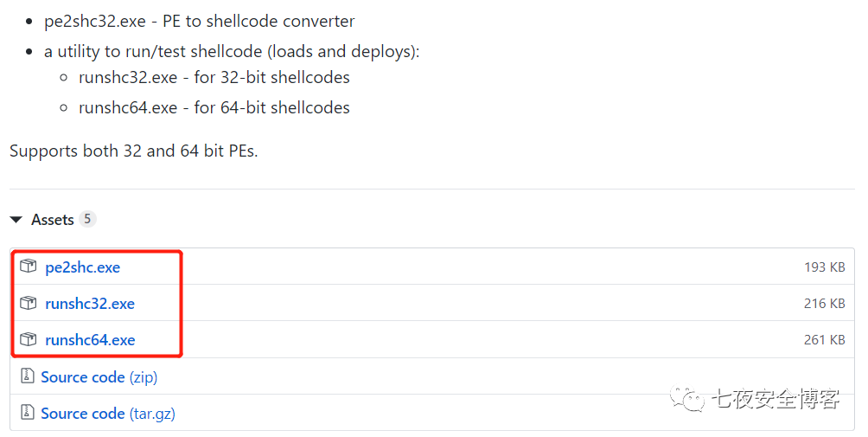
Task: Click the 216 KB size of runshc32.exe
Action: pyautogui.click(x=824, y=304)
